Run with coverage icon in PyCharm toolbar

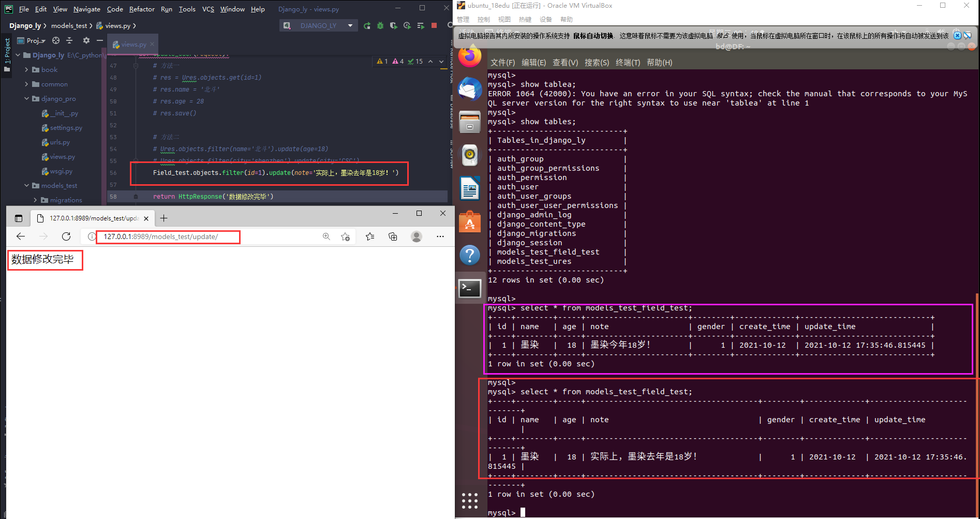tap(394, 25)
